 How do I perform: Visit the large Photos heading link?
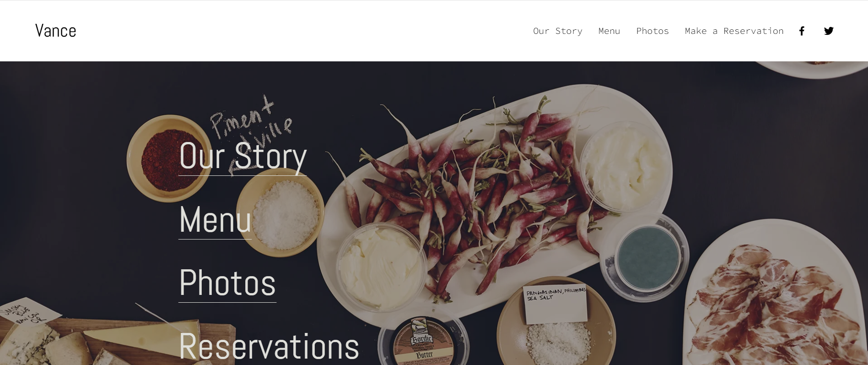point(227,283)
